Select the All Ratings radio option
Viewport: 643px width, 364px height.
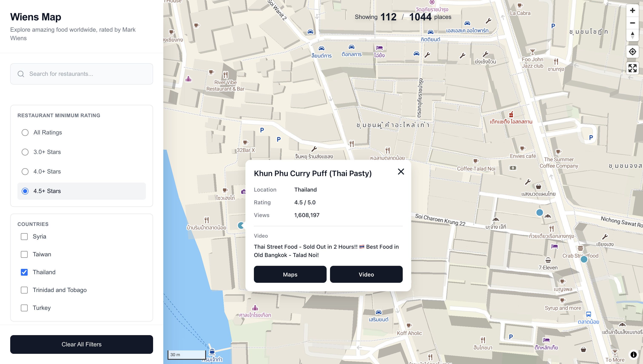[25, 133]
